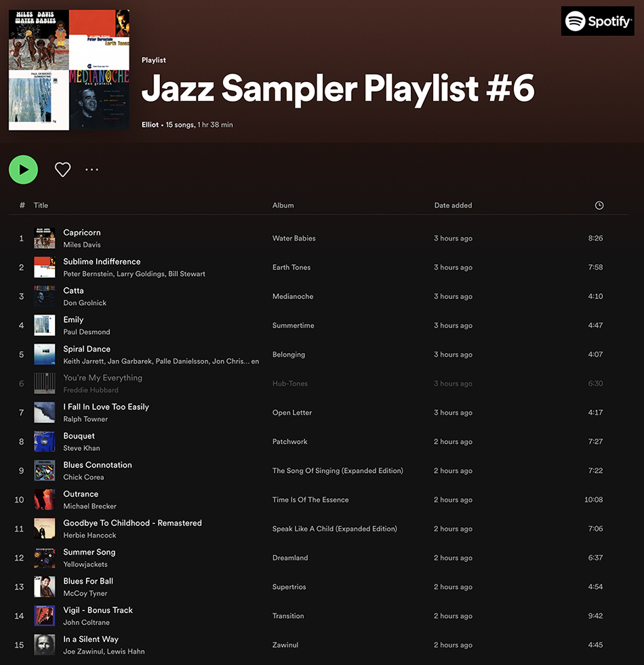The image size is (644, 665).
Task: Sort tracks by the Title column header
Action: pos(41,205)
